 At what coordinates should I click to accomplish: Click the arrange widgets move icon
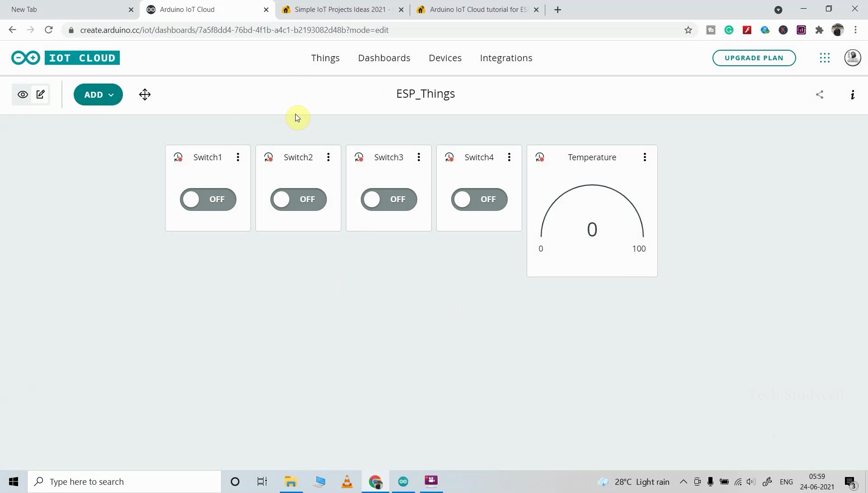(x=145, y=94)
